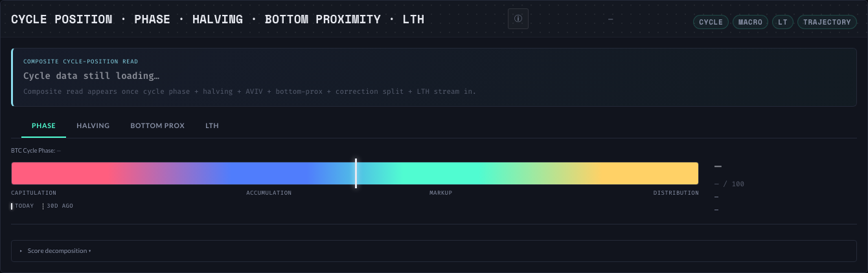The height and width of the screenshot is (273, 868).
Task: Click the 'Composite read appears once' description
Action: pyautogui.click(x=249, y=91)
